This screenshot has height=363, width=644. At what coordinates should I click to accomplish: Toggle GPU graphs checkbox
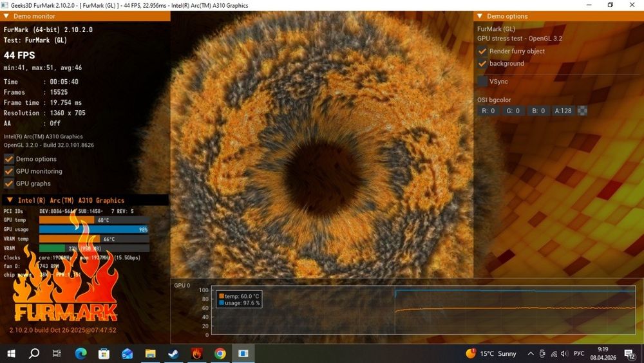coord(8,183)
